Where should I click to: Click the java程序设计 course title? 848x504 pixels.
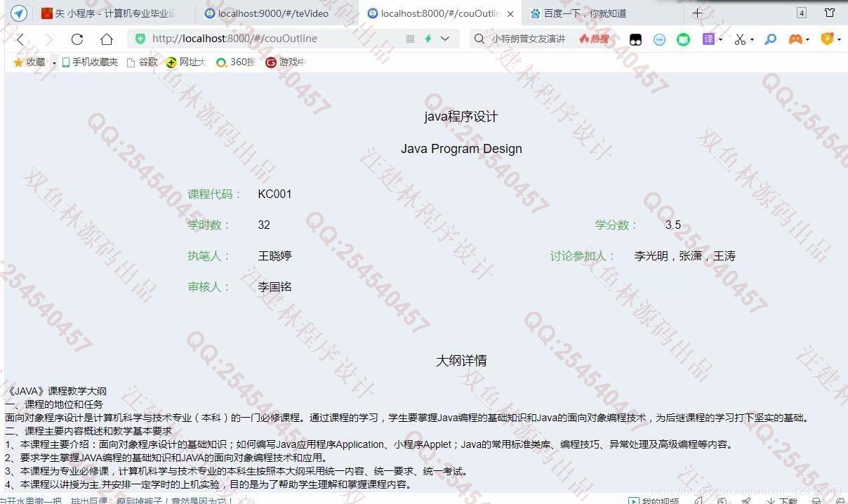click(x=461, y=117)
